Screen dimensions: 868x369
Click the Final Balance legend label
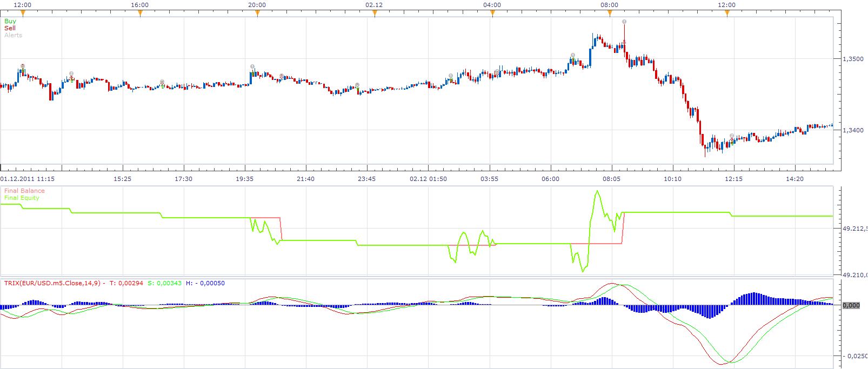pos(24,191)
